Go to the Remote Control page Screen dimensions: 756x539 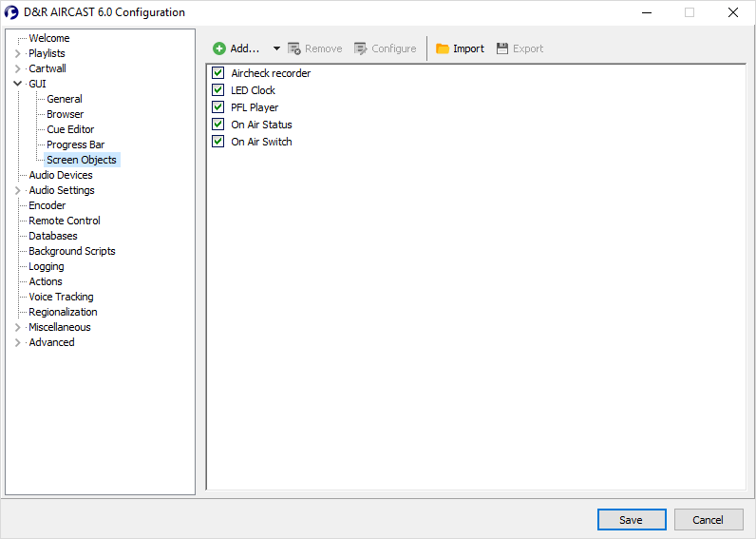[x=64, y=221]
